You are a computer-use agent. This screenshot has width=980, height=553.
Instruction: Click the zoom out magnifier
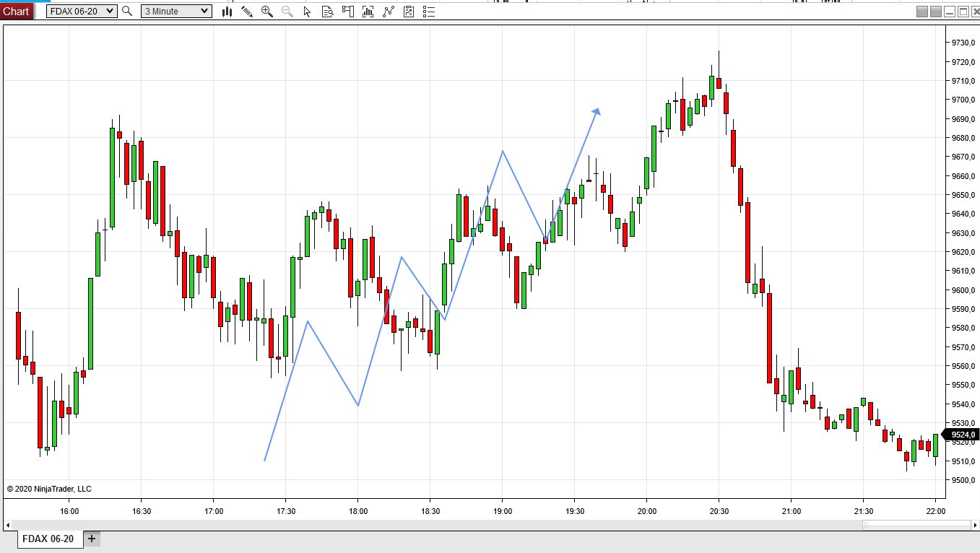click(287, 11)
